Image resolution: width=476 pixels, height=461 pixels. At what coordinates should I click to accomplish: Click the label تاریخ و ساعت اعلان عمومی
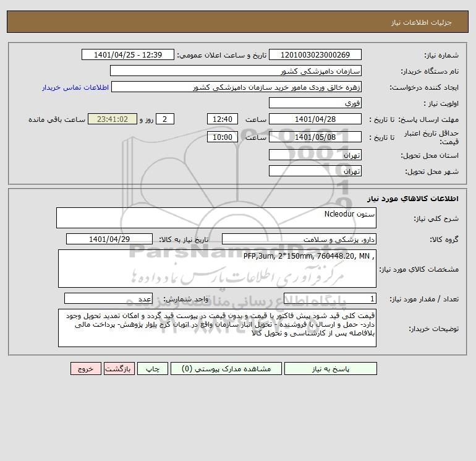[221, 55]
